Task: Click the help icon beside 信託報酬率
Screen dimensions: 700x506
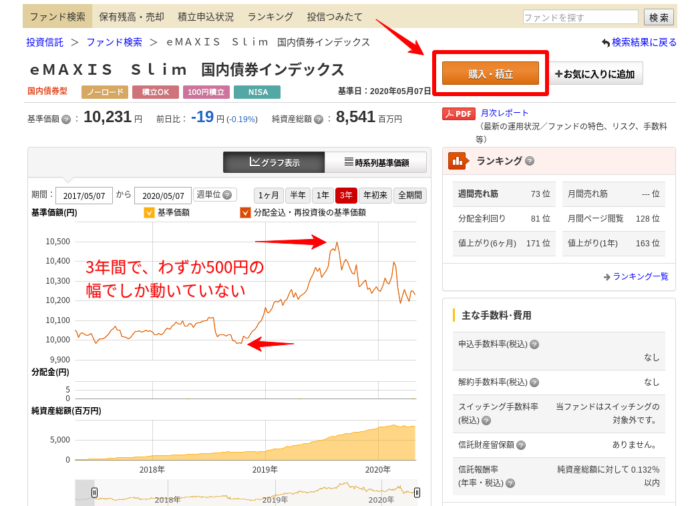Action: pyautogui.click(x=510, y=483)
